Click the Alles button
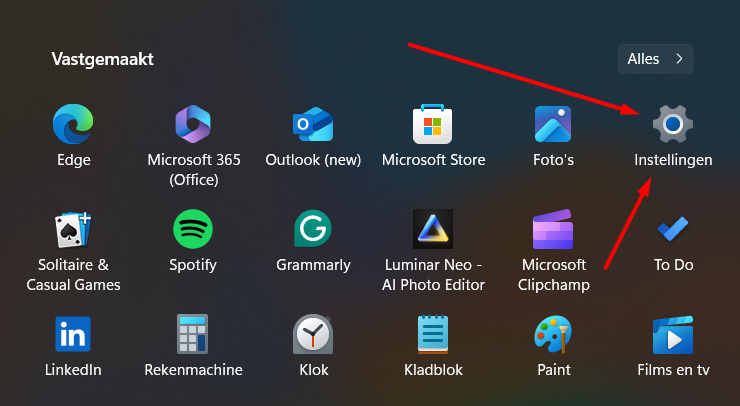This screenshot has width=740, height=406. pyautogui.click(x=655, y=59)
